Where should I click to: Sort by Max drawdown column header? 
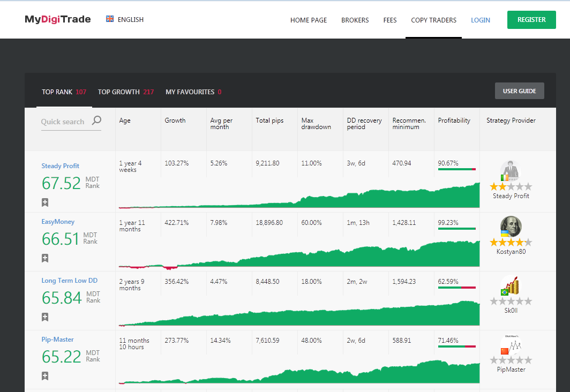[316, 124]
